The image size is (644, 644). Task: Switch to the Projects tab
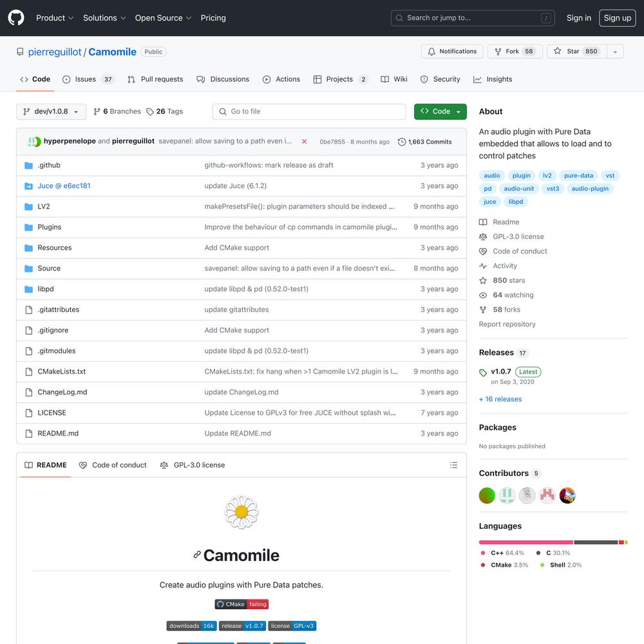341,79
